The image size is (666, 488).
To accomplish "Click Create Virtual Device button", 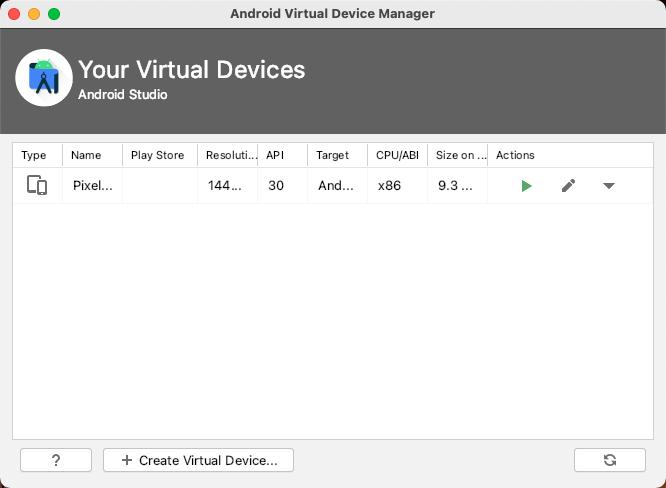I will tap(198, 460).
